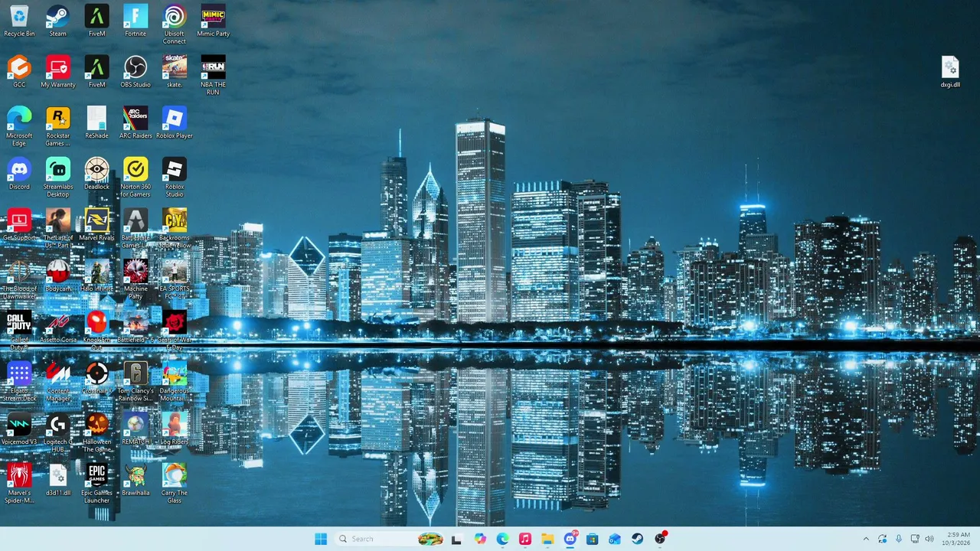The height and width of the screenshot is (551, 980).
Task: Open File Explorer from the taskbar
Action: point(547,539)
